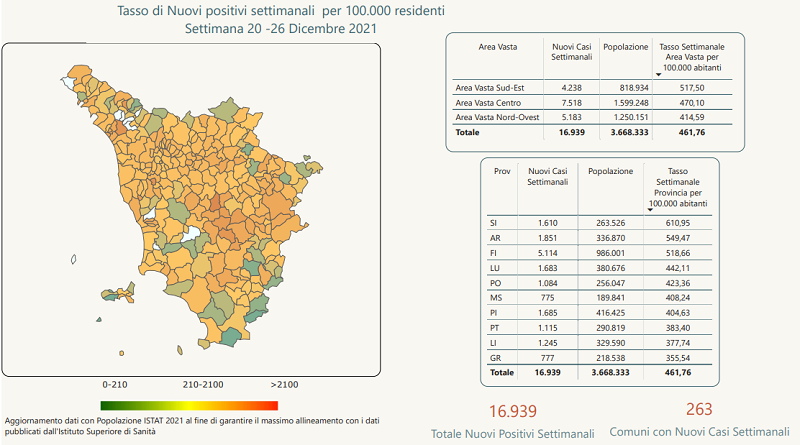Click Prov column header in province table
This screenshot has width=800, height=445.
(x=502, y=171)
